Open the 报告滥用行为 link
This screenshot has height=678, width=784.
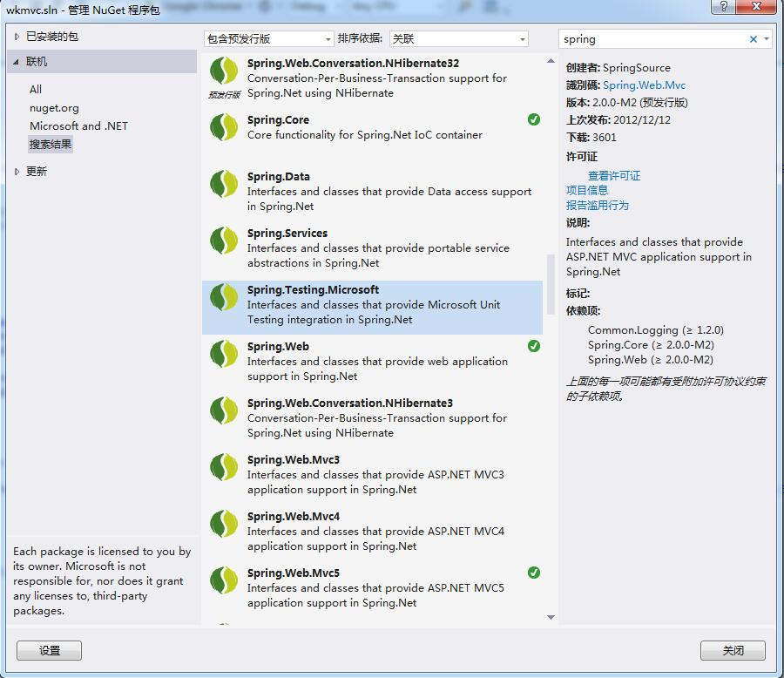(598, 205)
